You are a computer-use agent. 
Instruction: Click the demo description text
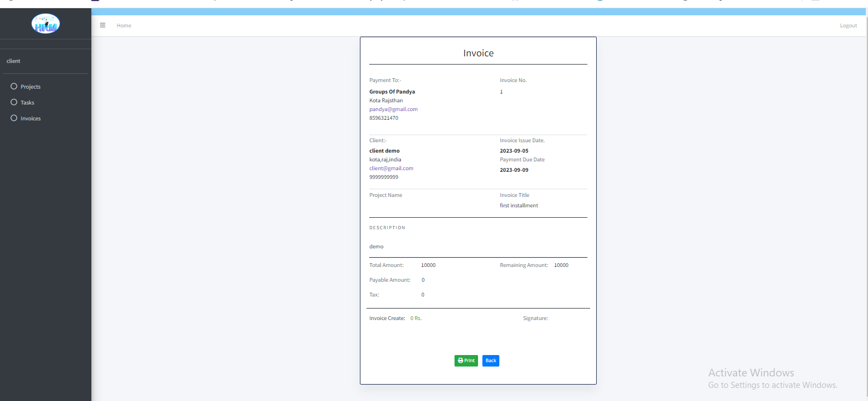coord(376,247)
